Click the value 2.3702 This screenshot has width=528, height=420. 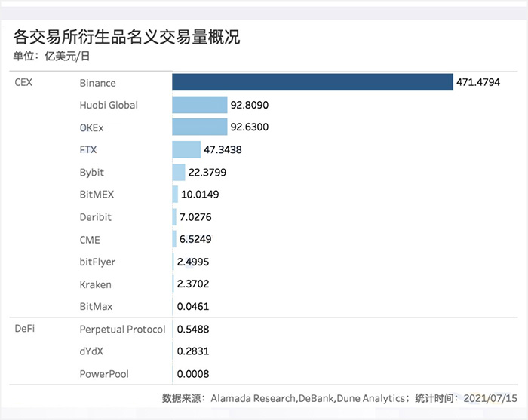click(x=193, y=284)
